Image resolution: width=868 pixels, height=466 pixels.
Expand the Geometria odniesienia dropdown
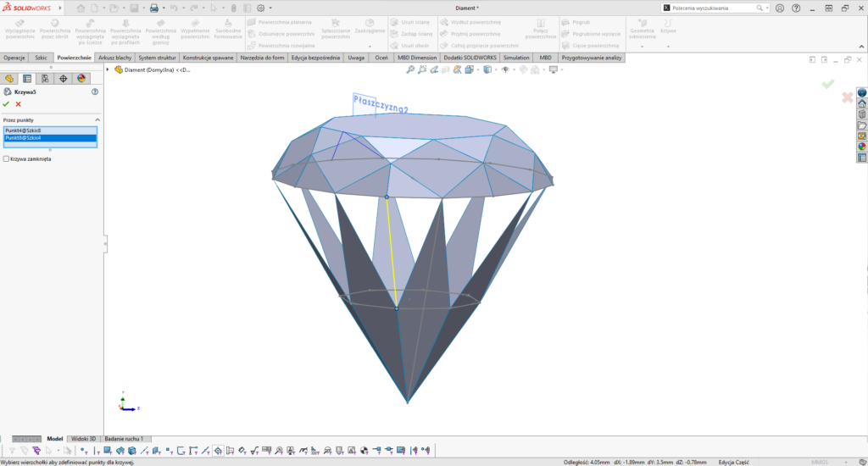tap(642, 46)
